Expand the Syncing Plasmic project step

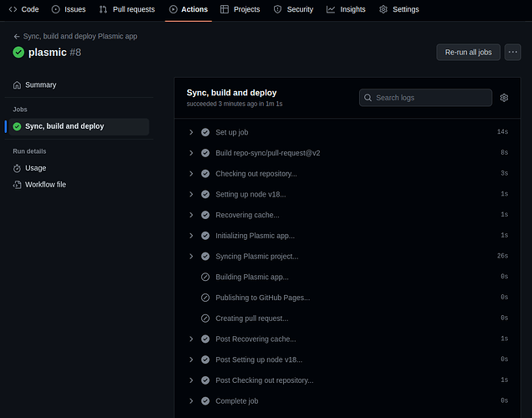(x=191, y=257)
